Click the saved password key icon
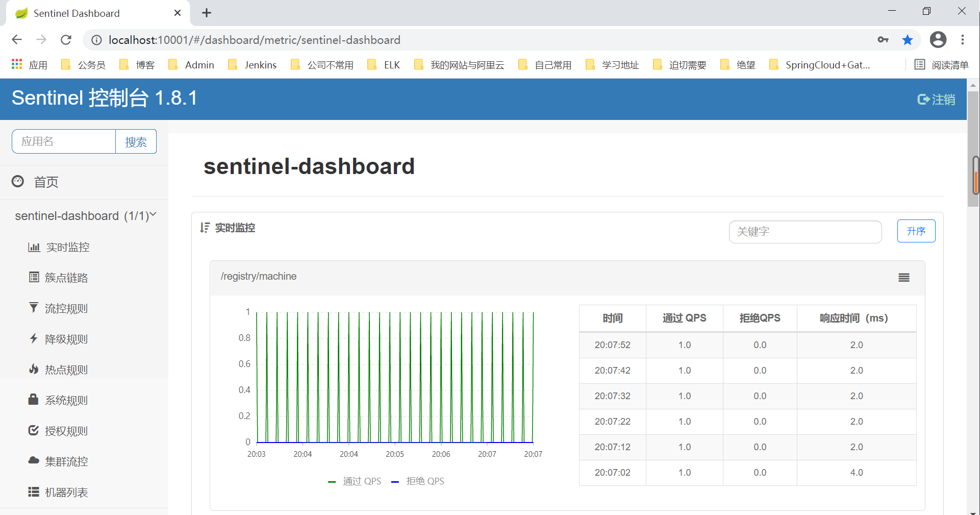This screenshot has width=980, height=515. 883,40
